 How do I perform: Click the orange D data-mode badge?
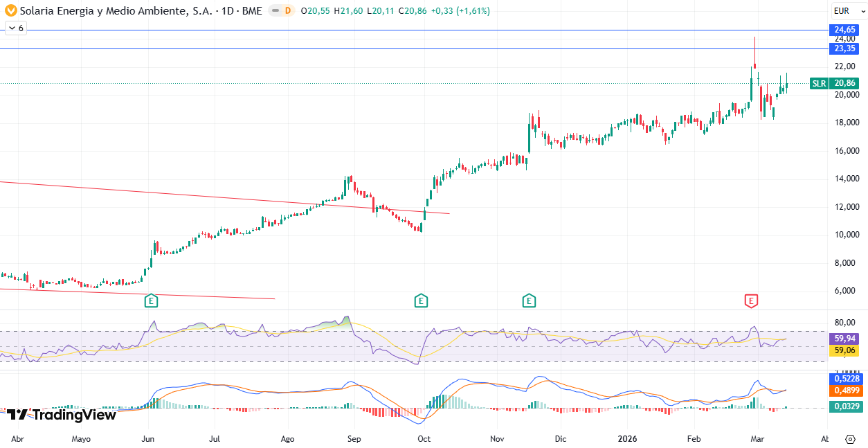tap(288, 11)
